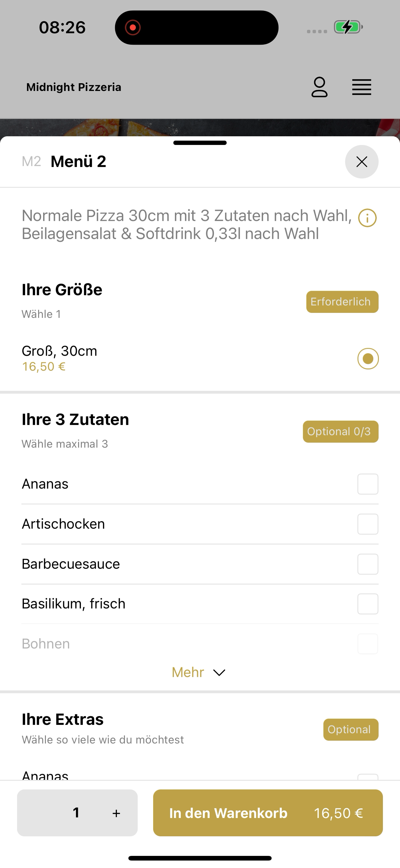
Task: Tap the sheet drag handle bar
Action: (x=200, y=143)
